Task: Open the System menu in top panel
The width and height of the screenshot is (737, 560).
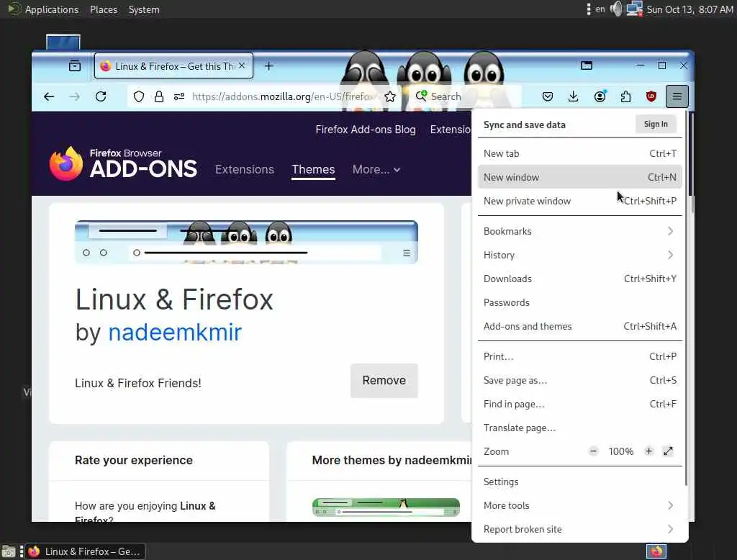Action: [144, 9]
